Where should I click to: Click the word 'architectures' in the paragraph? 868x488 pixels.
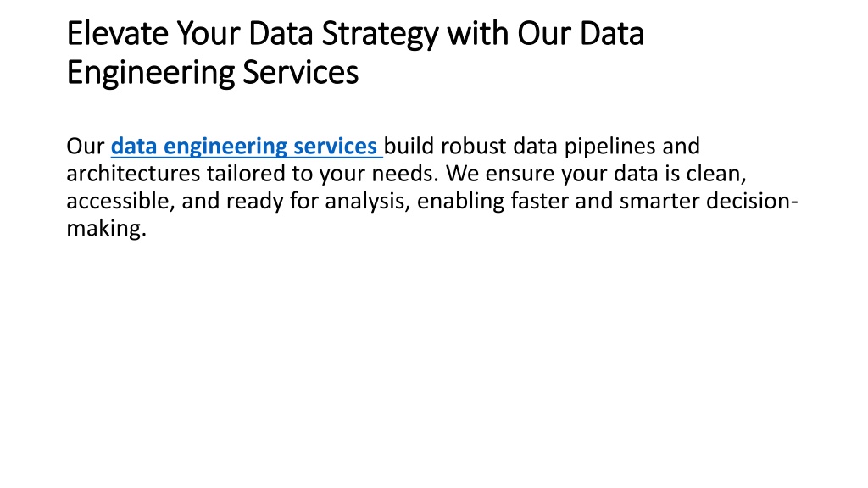pyautogui.click(x=133, y=174)
